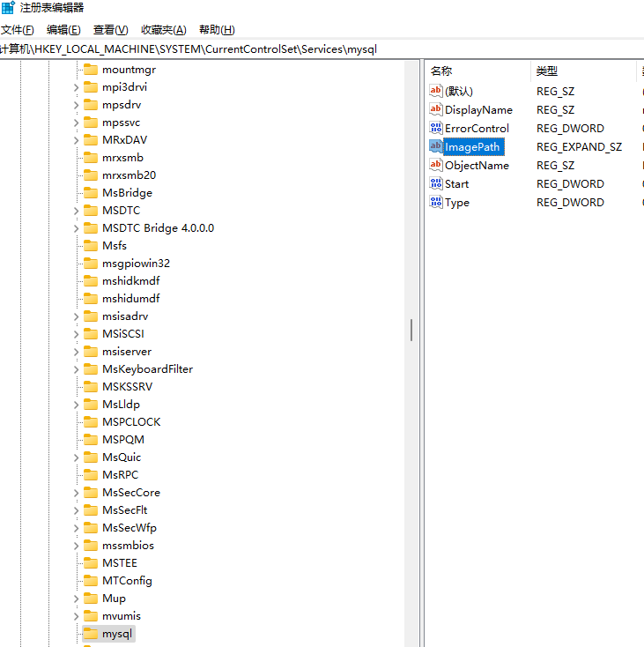Open the 文件(F) menu
This screenshot has width=644, height=647.
[18, 30]
